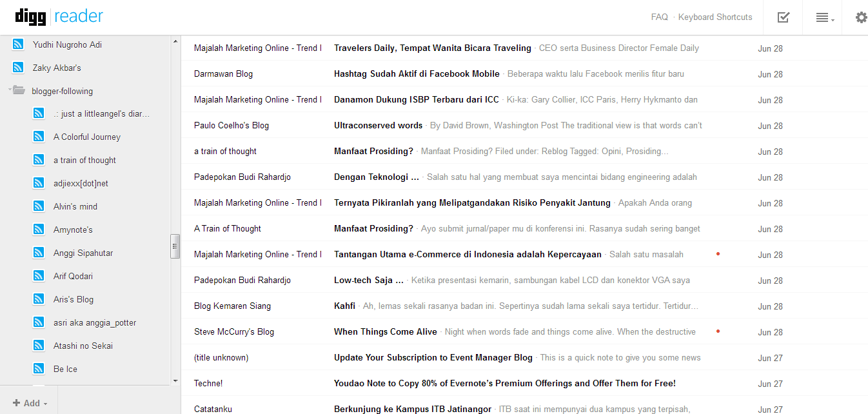The width and height of the screenshot is (868, 414).
Task: Collapse the blogger-following folder arrow
Action: click(x=10, y=90)
